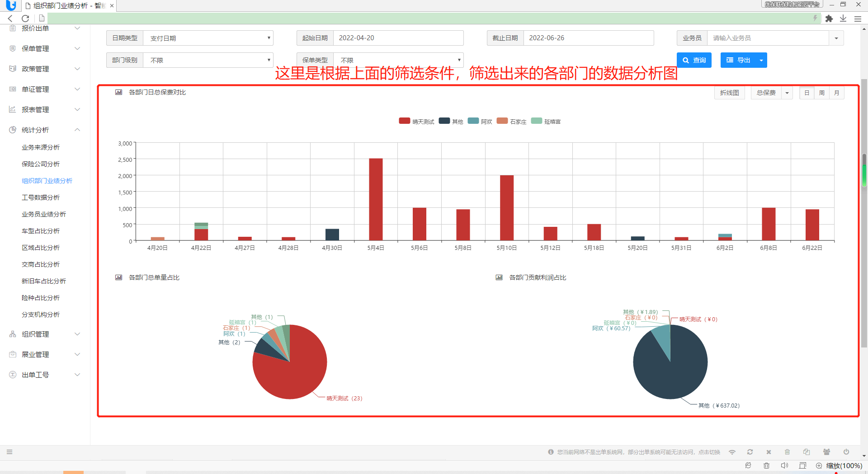Viewport: 868px width, 474px height.
Task: Toggle 石家庄 legend series
Action: [x=511, y=121]
